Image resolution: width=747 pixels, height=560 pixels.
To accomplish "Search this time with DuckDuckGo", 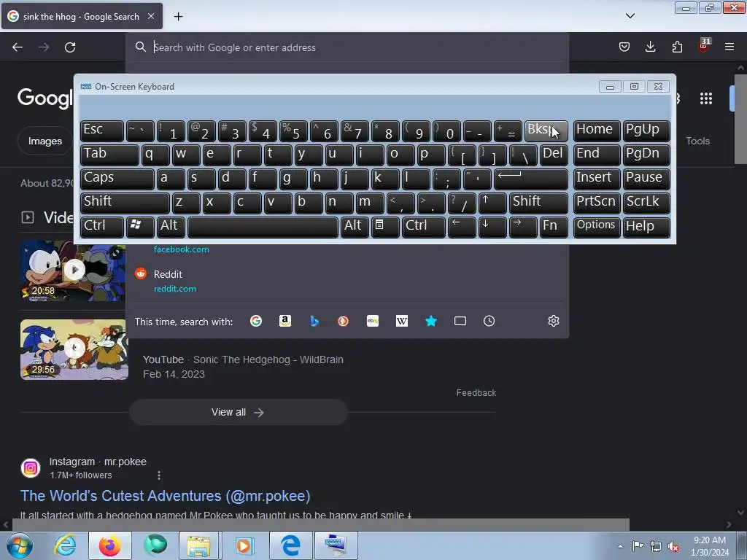I will point(343,321).
